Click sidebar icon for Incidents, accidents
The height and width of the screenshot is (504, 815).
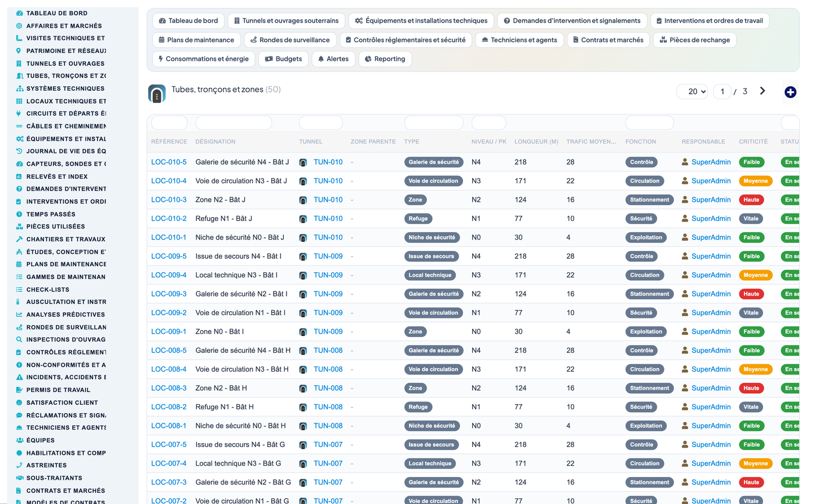point(19,377)
